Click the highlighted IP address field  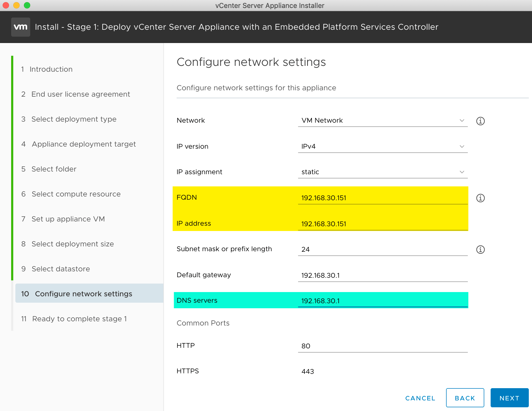click(x=382, y=224)
